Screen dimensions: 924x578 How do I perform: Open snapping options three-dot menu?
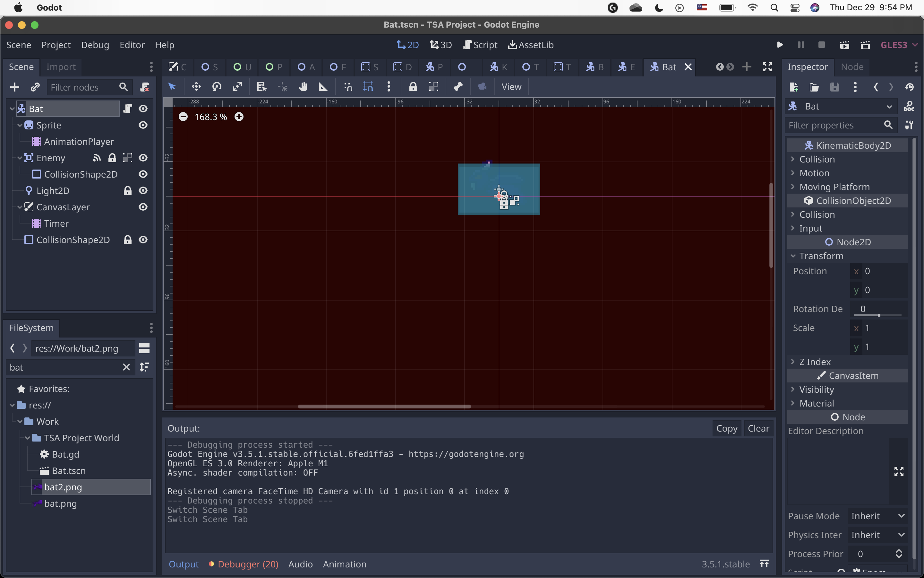[389, 87]
